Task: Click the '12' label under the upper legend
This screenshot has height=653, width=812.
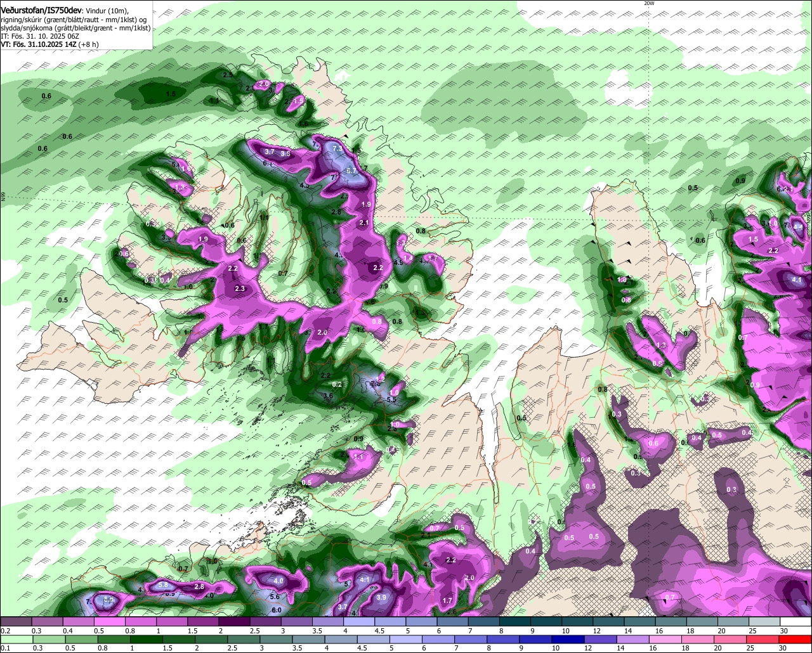Action: (598, 631)
